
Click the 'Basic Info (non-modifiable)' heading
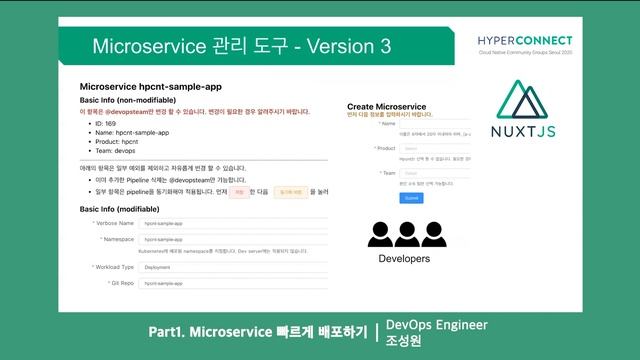[128, 100]
